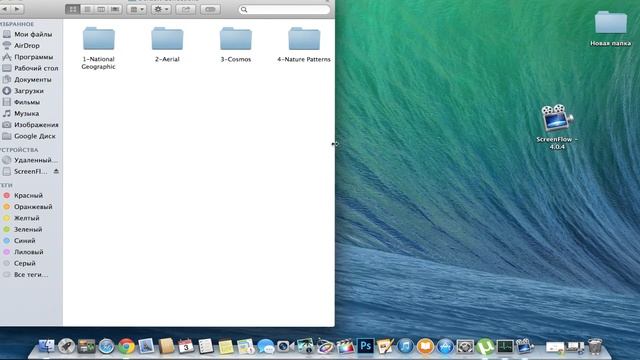Image resolution: width=640 pixels, height=360 pixels.
Task: Launch Safari from the Dock
Action: pos(106,347)
